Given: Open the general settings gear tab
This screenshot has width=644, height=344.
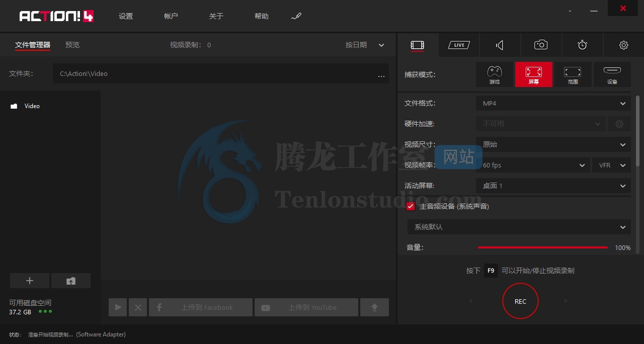Looking at the screenshot, I should coord(624,45).
